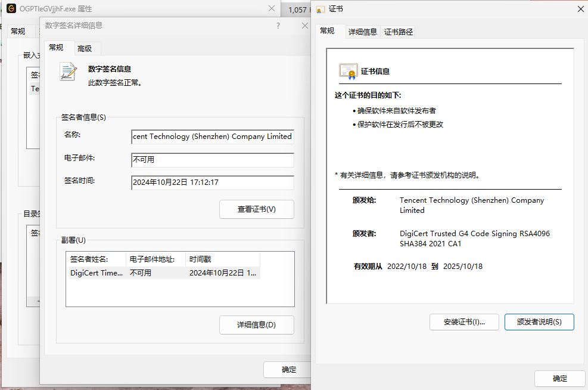Click the 副署(U) group label
The width and height of the screenshot is (588, 390).
[73, 240]
